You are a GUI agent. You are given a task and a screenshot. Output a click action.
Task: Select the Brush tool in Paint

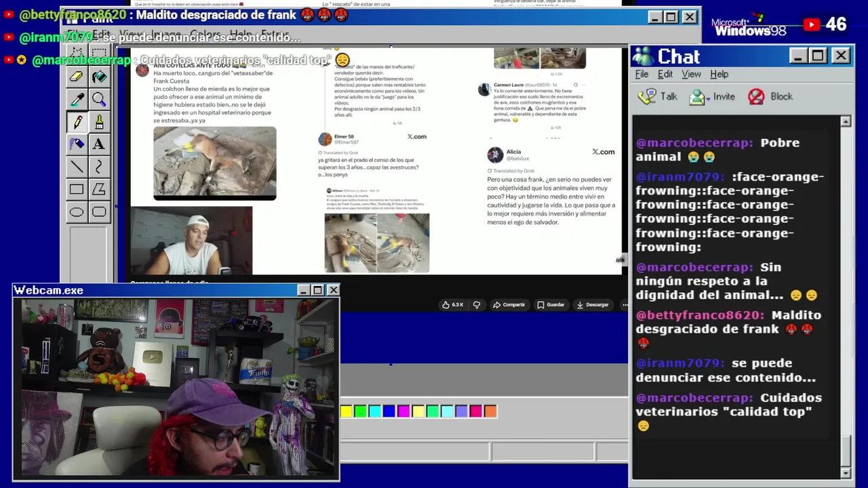click(99, 123)
